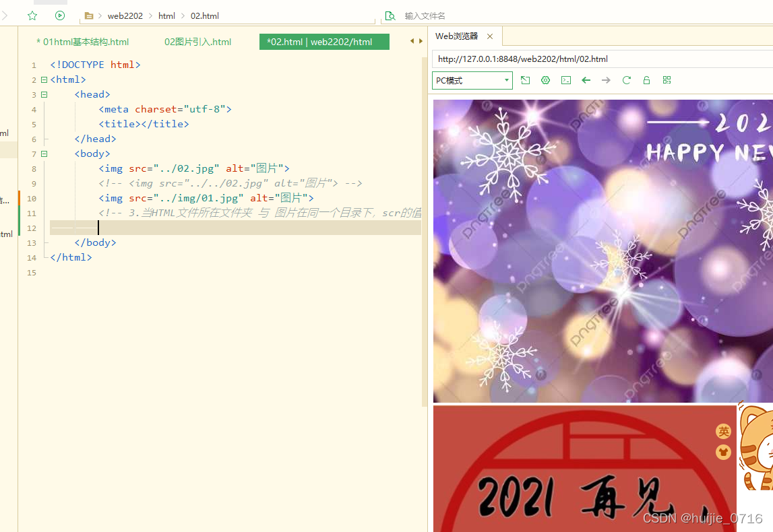Click the browser URL address field

pos(602,59)
